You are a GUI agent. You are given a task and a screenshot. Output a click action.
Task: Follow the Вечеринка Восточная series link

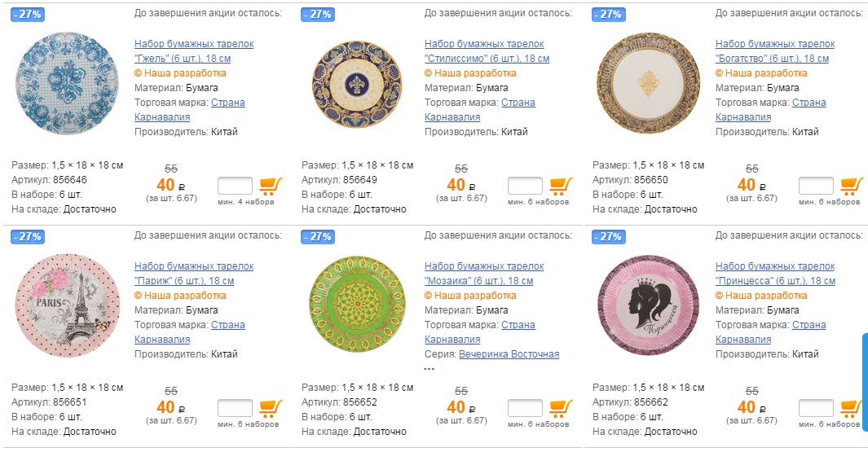[x=509, y=354]
